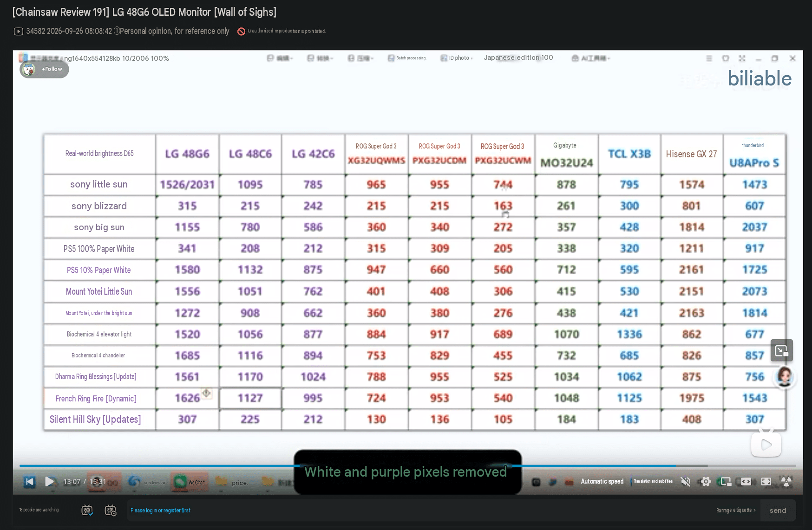Image resolution: width=812 pixels, height=530 pixels.
Task: Open danmaku display settings
Action: pyautogui.click(x=111, y=511)
